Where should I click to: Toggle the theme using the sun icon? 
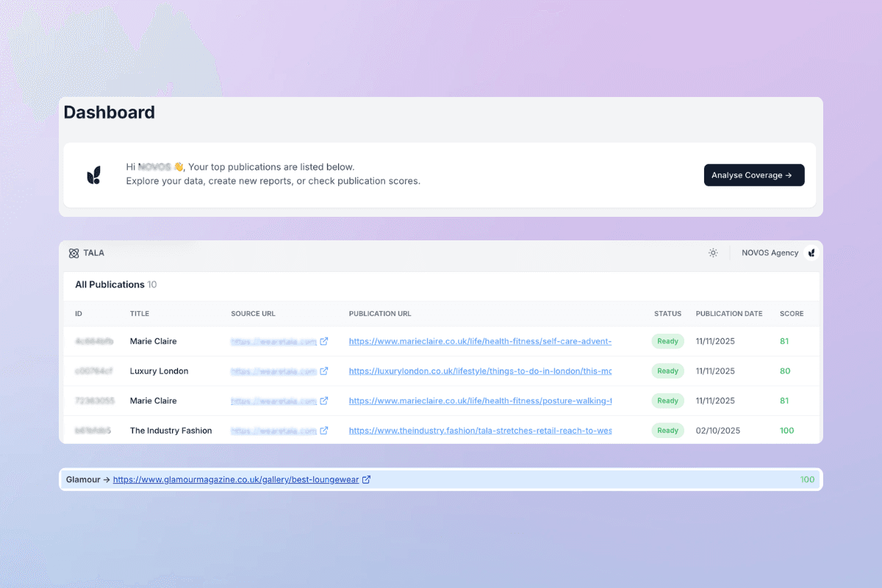click(712, 252)
